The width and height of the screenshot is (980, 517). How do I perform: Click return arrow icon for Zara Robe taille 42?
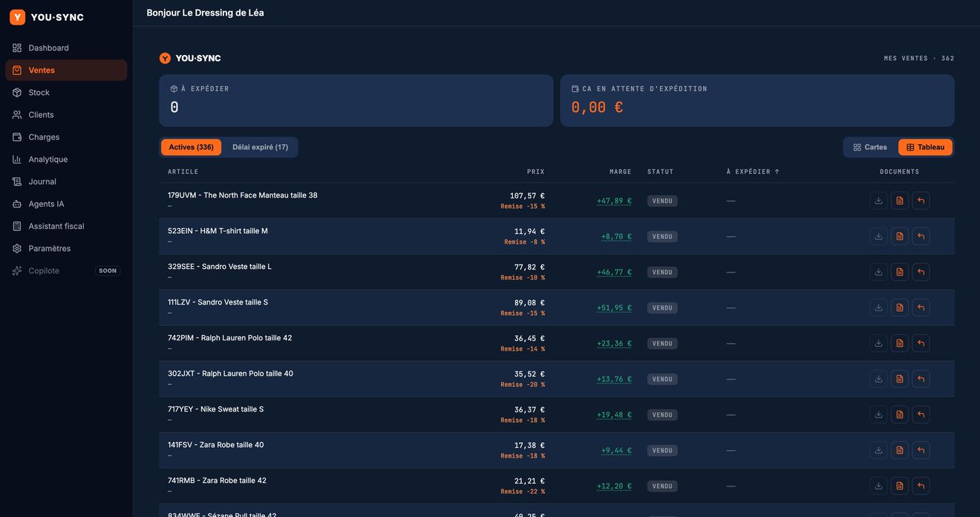(x=921, y=486)
